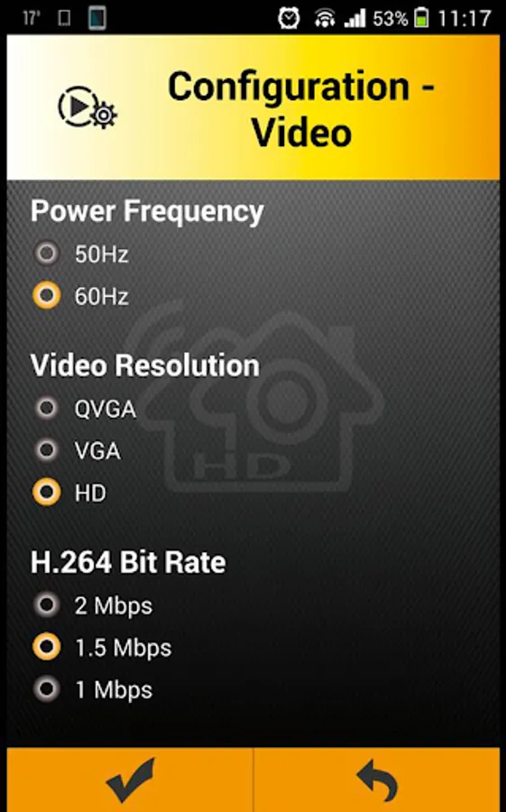Viewport: 506px width, 812px height.
Task: Choose HD video resolution
Action: pos(69,493)
